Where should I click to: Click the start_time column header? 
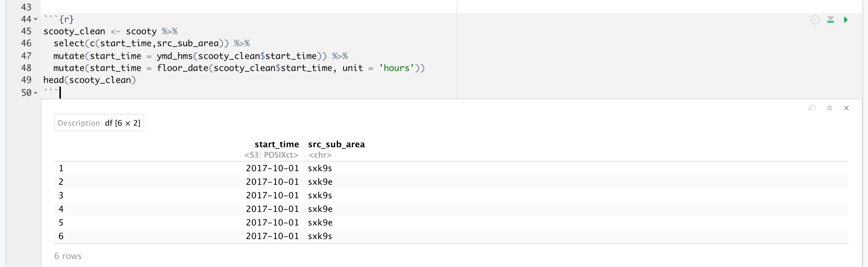(277, 144)
